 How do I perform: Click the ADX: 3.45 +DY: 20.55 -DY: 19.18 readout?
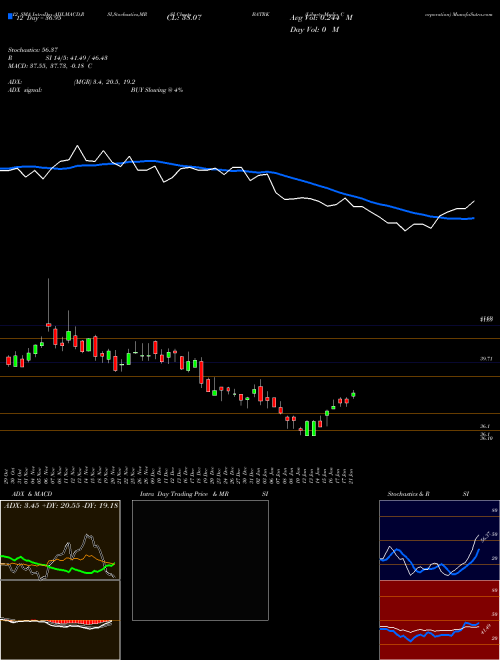(61, 505)
